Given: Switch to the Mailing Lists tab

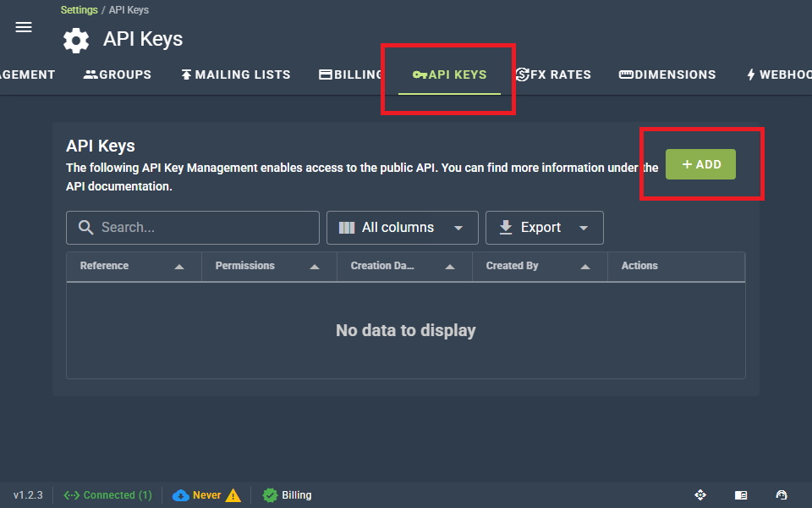Looking at the screenshot, I should pos(236,75).
